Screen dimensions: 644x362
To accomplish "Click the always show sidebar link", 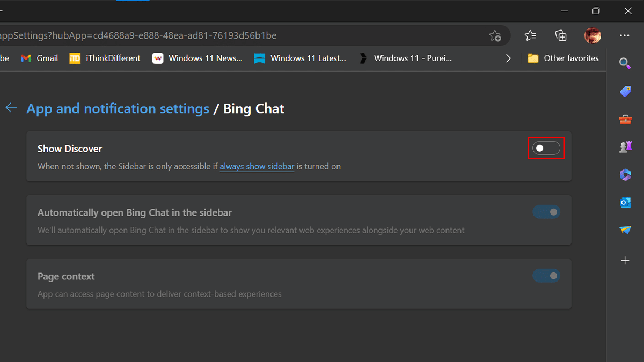I will tap(257, 166).
